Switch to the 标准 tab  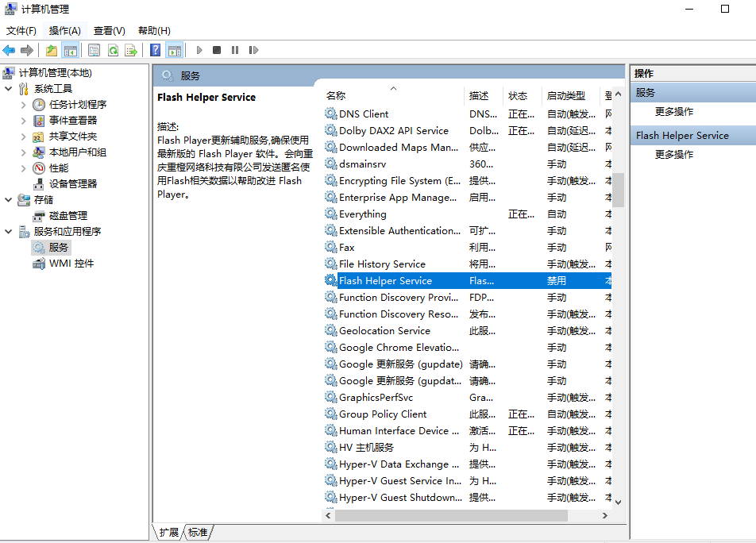coord(198,533)
